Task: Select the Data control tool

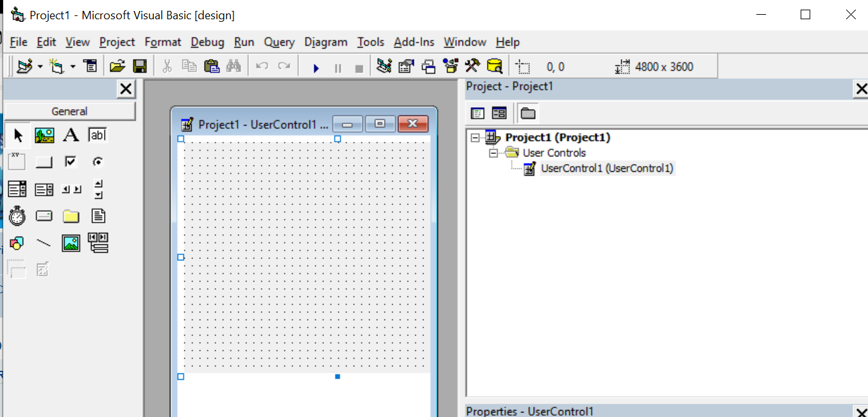Action: pyautogui.click(x=98, y=243)
